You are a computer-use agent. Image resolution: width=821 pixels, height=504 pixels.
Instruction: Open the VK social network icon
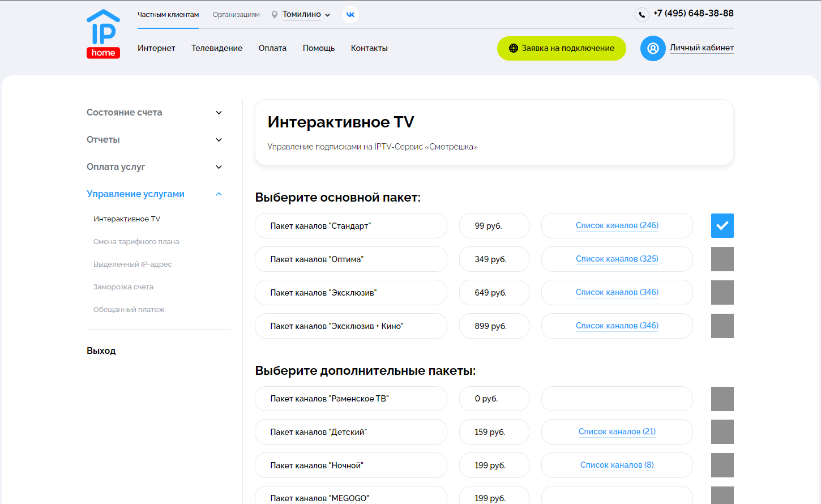point(350,15)
